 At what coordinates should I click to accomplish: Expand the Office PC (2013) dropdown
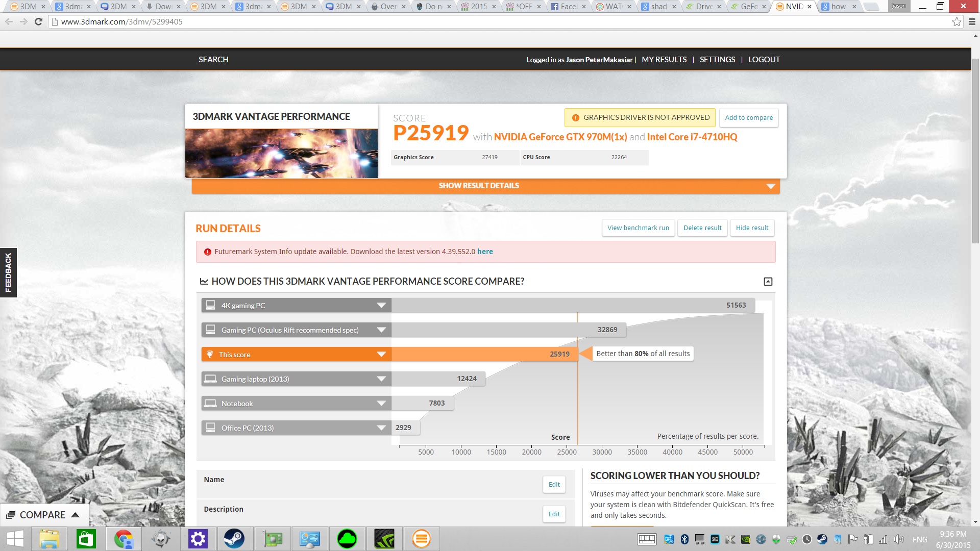[381, 428]
